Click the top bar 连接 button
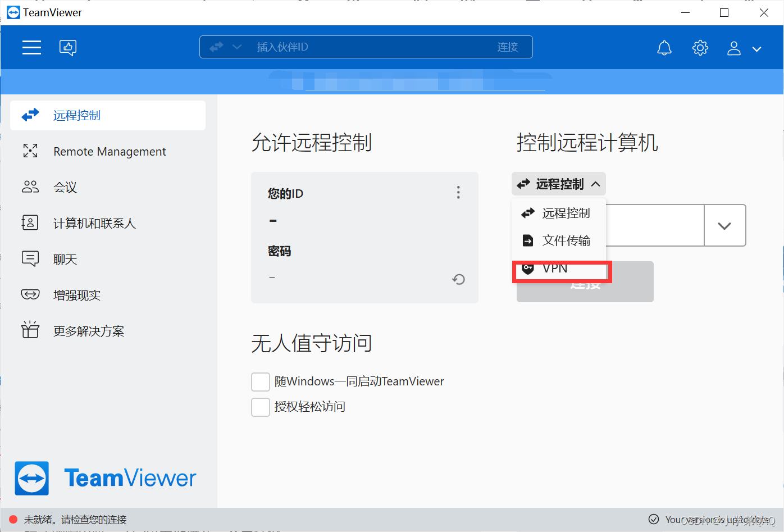Image resolution: width=784 pixels, height=532 pixels. [x=508, y=47]
